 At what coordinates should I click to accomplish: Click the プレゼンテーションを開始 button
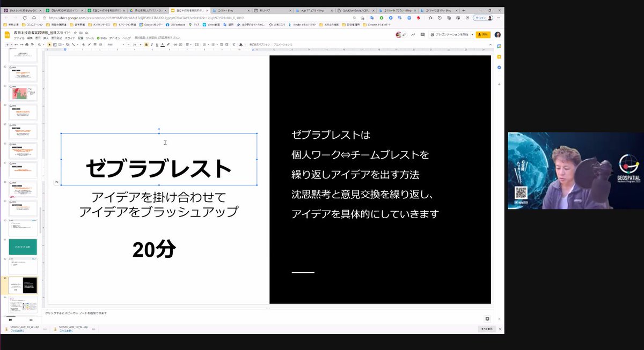click(x=452, y=34)
